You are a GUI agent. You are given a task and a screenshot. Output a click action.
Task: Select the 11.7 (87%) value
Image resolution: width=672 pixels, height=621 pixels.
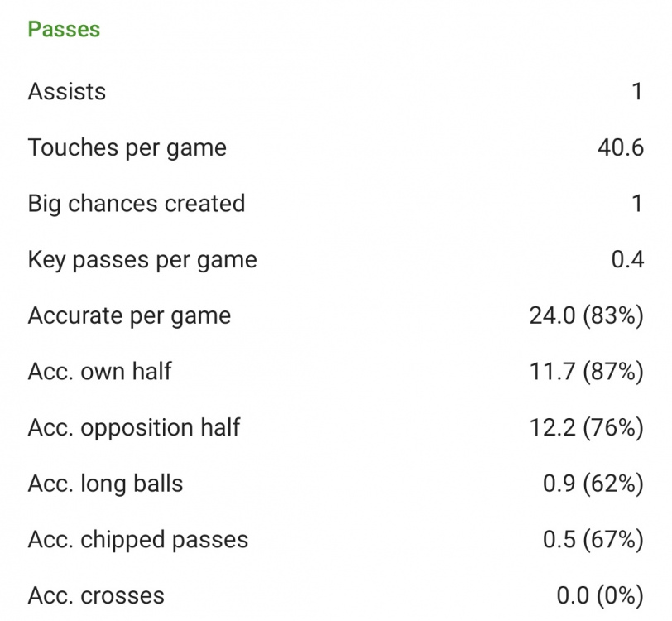point(586,372)
